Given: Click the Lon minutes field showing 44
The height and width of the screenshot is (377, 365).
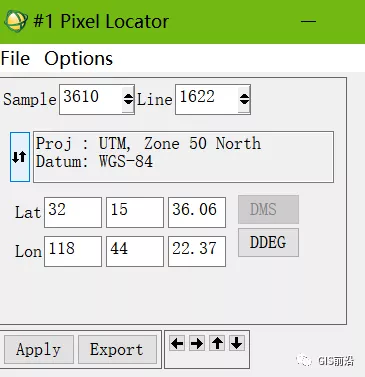Looking at the screenshot, I should (135, 251).
